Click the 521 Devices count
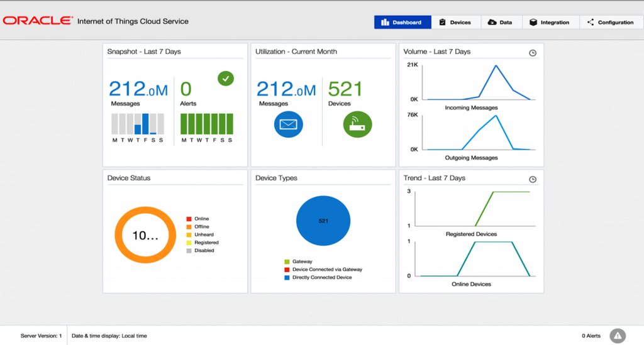Image resolution: width=644 pixels, height=345 pixels. click(x=345, y=89)
